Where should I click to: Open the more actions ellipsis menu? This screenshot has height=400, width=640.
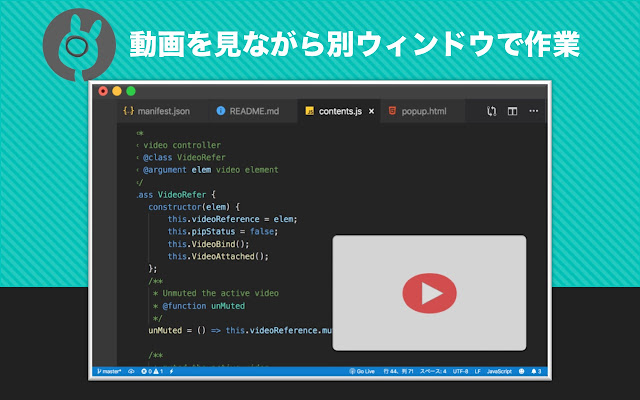pos(533,111)
